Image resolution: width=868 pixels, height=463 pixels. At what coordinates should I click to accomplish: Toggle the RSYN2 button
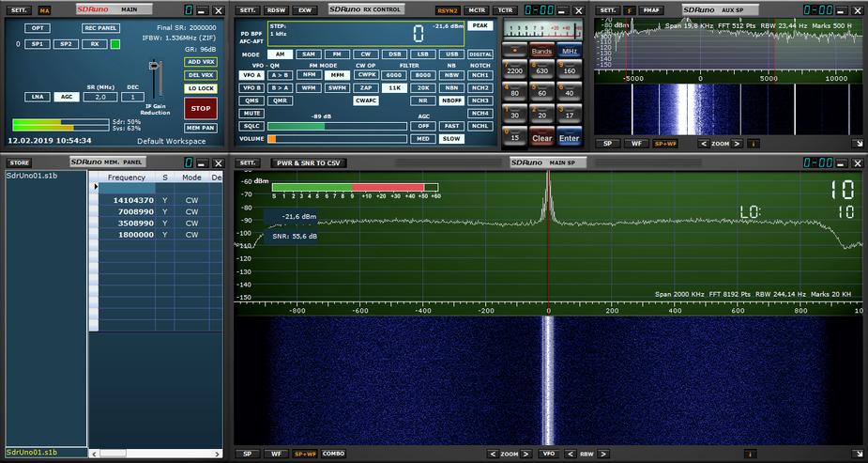pos(448,10)
